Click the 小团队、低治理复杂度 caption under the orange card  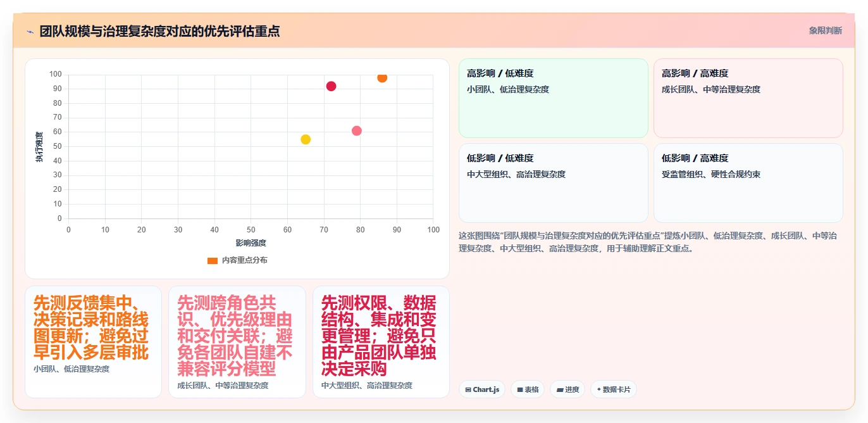tap(71, 369)
